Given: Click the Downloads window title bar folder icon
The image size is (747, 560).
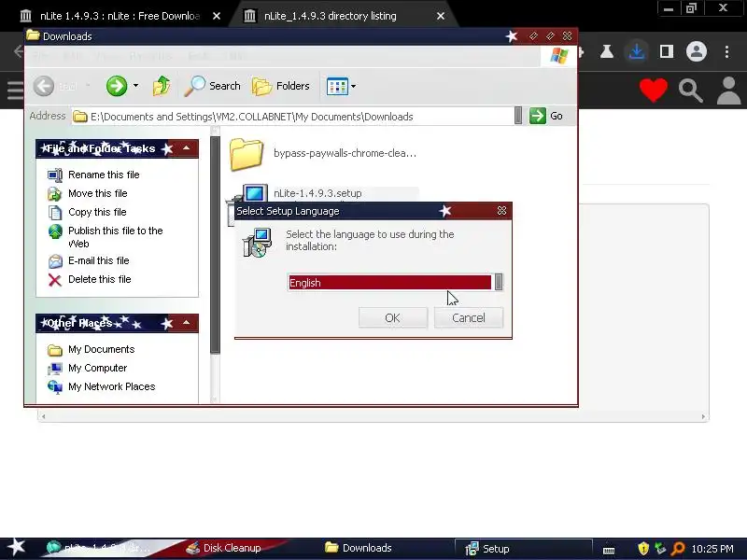Looking at the screenshot, I should pos(33,35).
